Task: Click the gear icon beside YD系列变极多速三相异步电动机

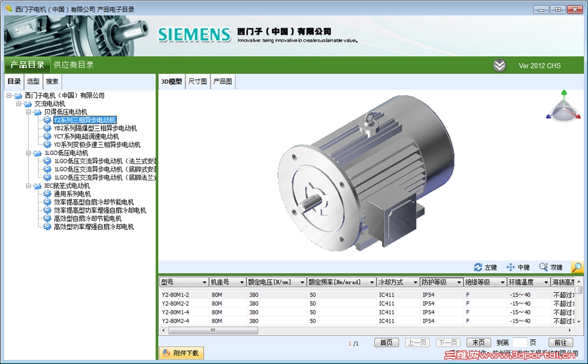Action: tap(47, 144)
